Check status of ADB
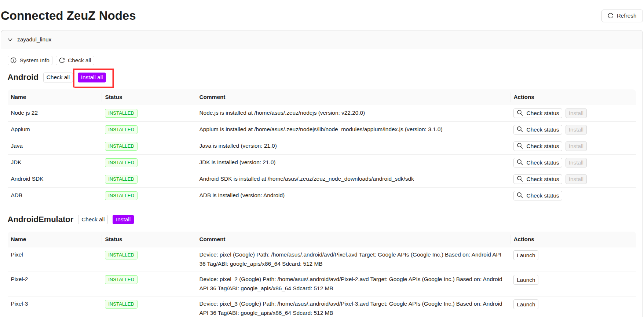Image resolution: width=644 pixels, height=317 pixels. 538,196
